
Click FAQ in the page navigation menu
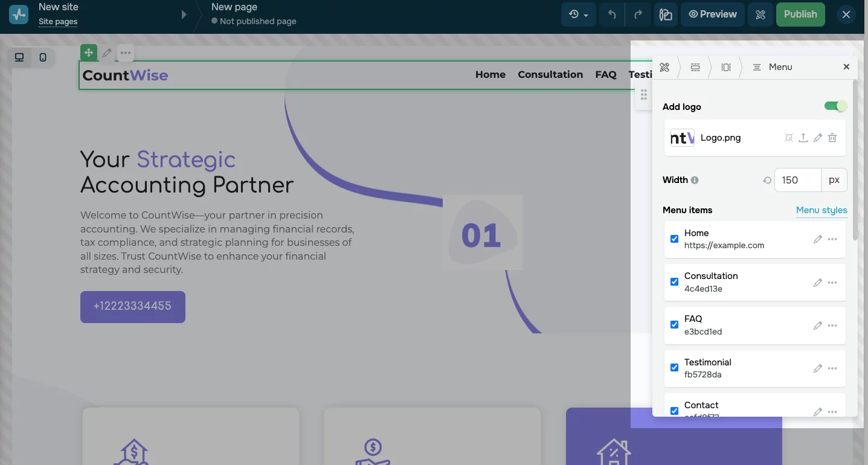(x=606, y=75)
